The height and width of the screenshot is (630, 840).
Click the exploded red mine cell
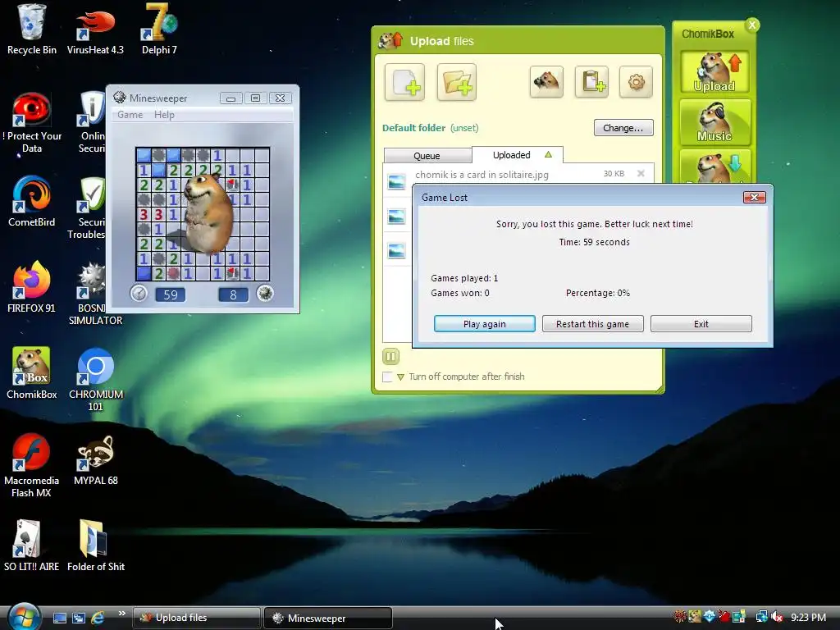173,273
